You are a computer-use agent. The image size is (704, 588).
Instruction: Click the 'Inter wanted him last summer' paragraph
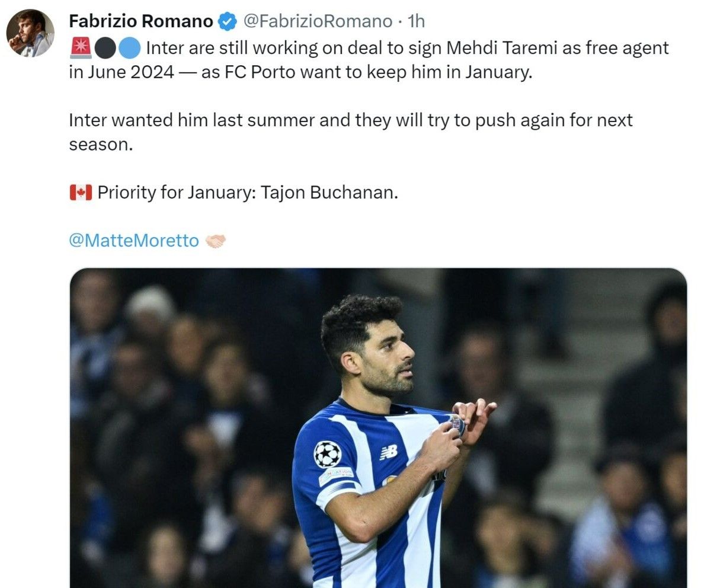(x=351, y=132)
